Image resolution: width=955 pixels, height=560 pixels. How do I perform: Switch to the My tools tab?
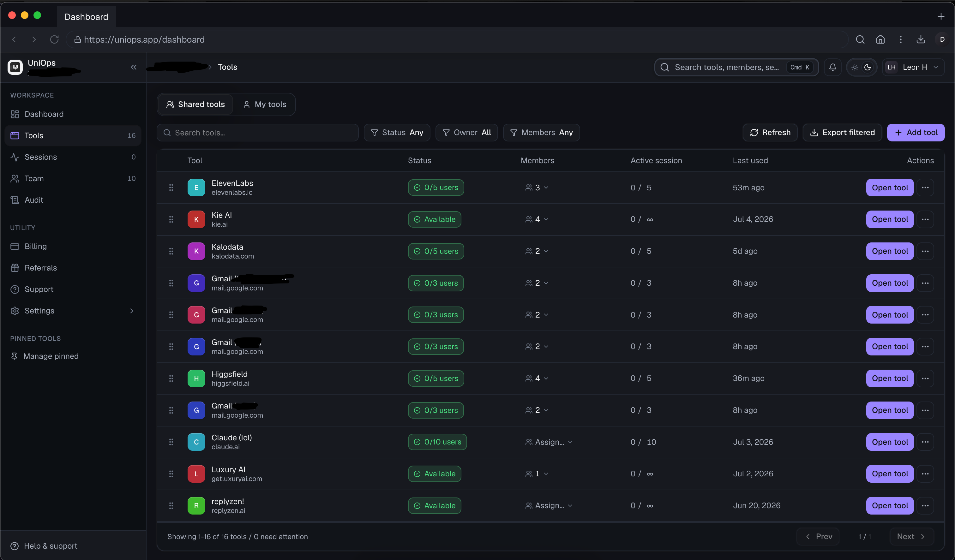coord(265,104)
